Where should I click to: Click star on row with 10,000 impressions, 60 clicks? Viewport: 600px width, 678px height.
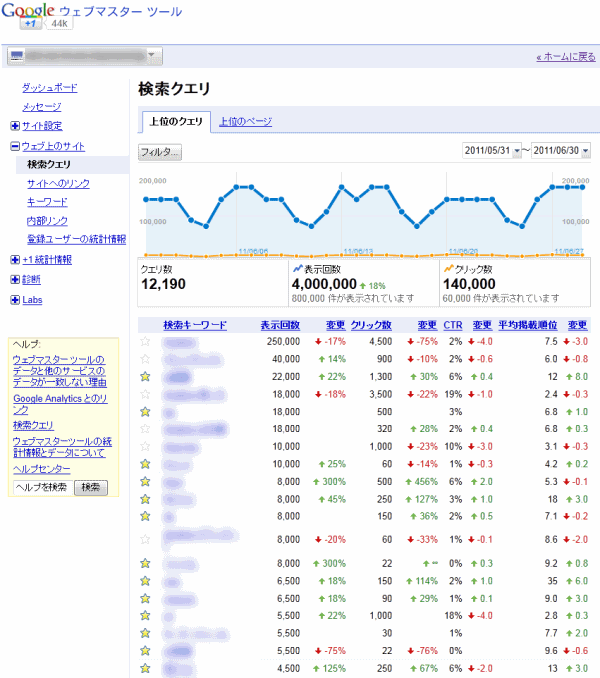point(145,464)
